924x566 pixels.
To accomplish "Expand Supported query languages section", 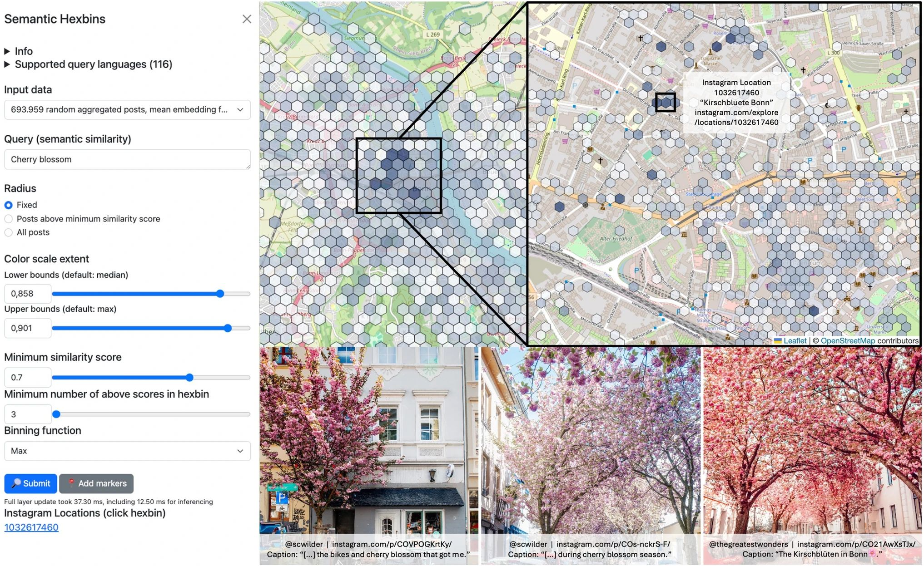I will point(89,64).
